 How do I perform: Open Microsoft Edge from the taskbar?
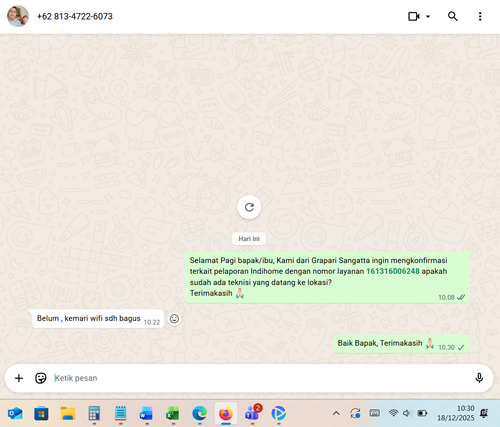coord(199,414)
